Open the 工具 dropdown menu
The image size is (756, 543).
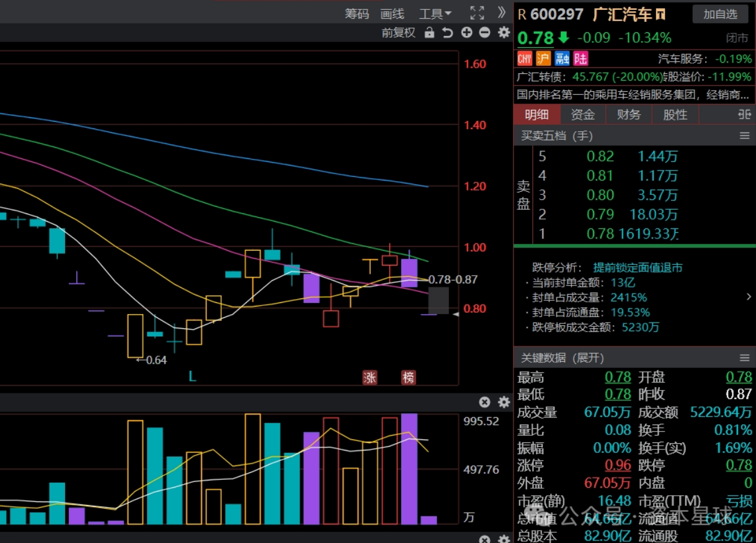pos(435,14)
